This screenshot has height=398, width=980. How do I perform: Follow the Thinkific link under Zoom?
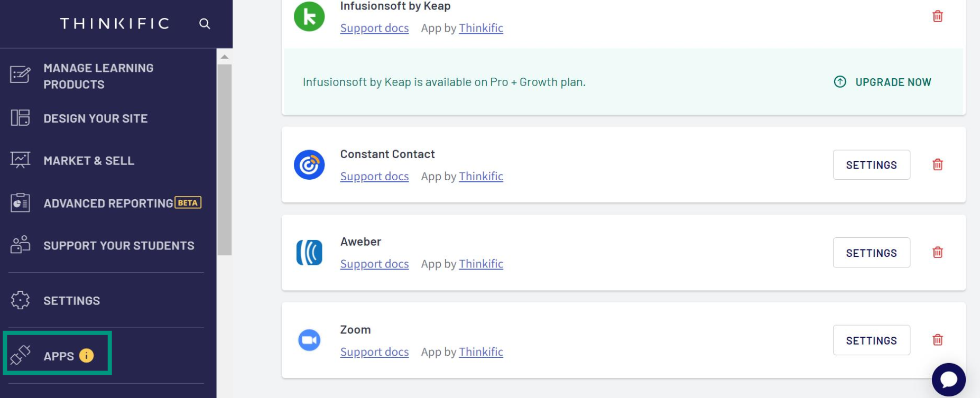coord(481,351)
